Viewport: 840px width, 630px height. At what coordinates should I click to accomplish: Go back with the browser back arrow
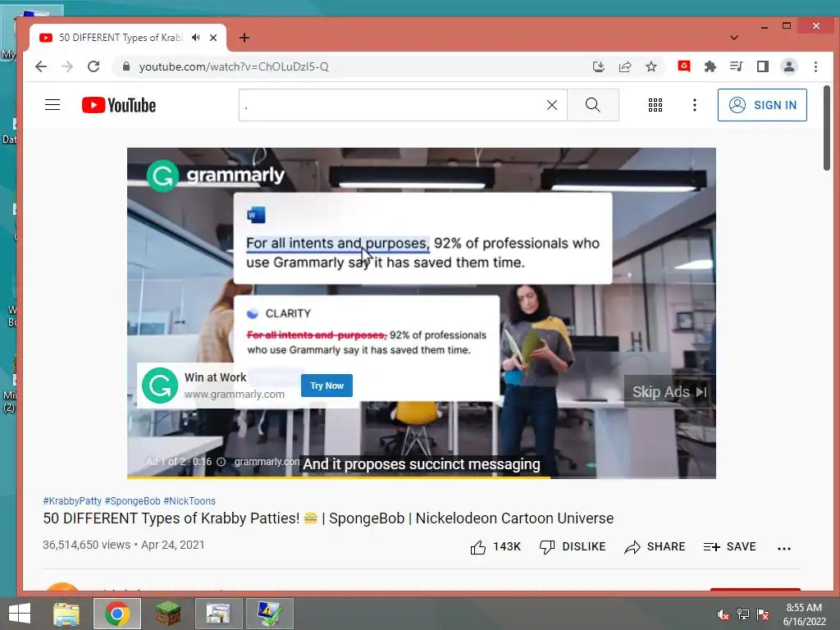[41, 66]
